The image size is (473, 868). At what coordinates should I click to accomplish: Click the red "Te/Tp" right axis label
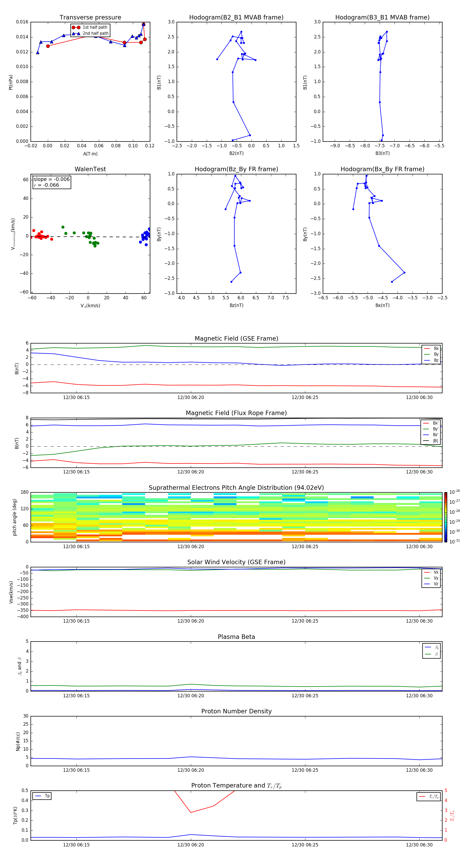453,815
